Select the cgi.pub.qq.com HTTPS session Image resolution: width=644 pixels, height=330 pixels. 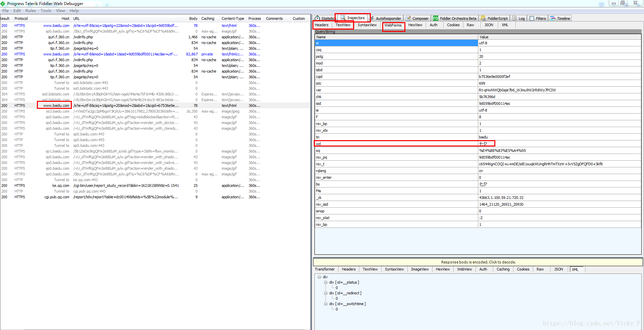[x=155, y=197]
